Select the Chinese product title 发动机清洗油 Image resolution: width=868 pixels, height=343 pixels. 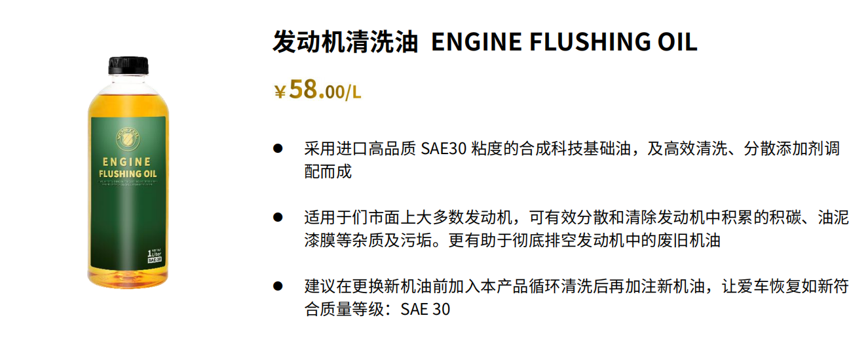(x=345, y=41)
